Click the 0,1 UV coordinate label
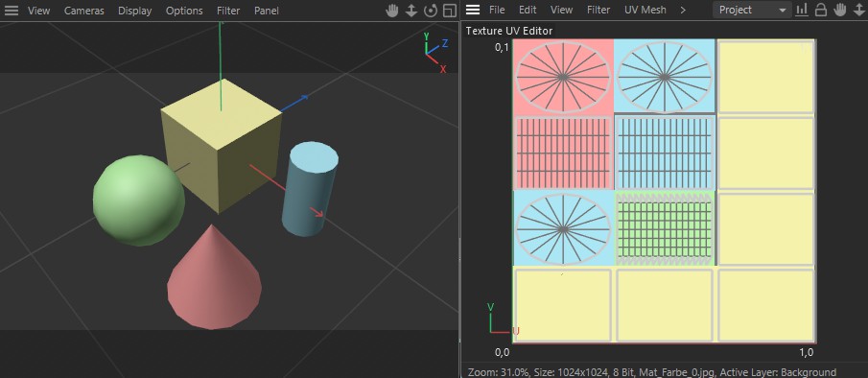The width and height of the screenshot is (868, 378). pyautogui.click(x=502, y=48)
